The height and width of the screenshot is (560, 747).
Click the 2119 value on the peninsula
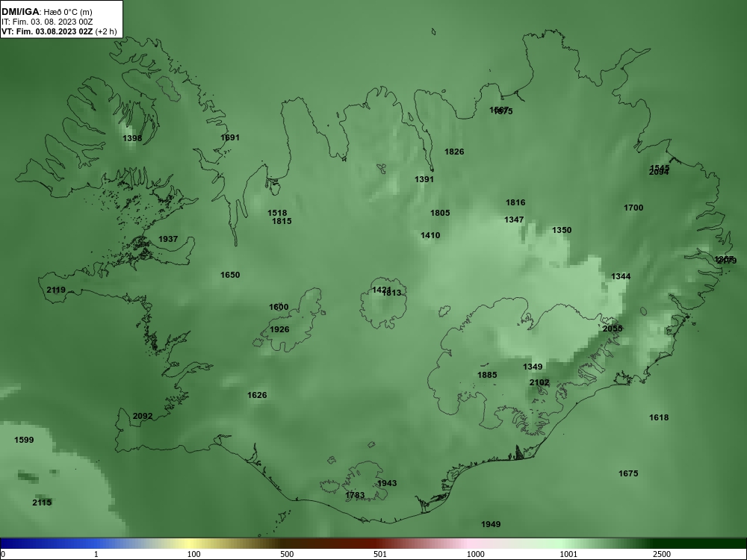click(x=56, y=290)
